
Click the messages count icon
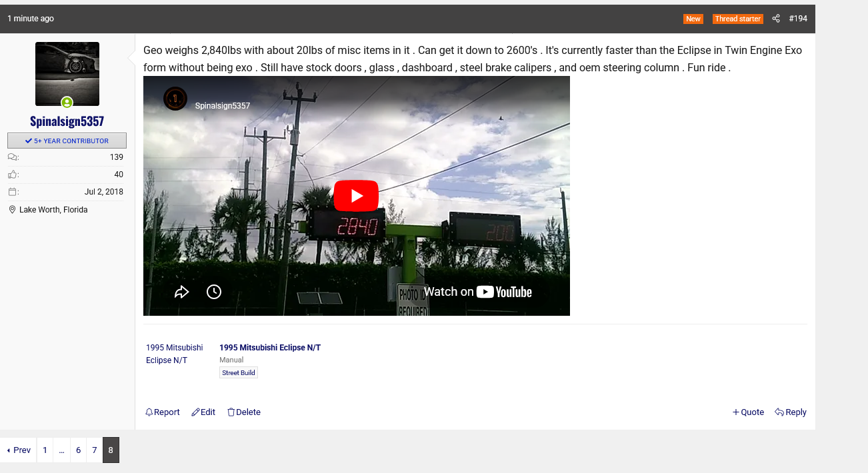[x=13, y=157]
